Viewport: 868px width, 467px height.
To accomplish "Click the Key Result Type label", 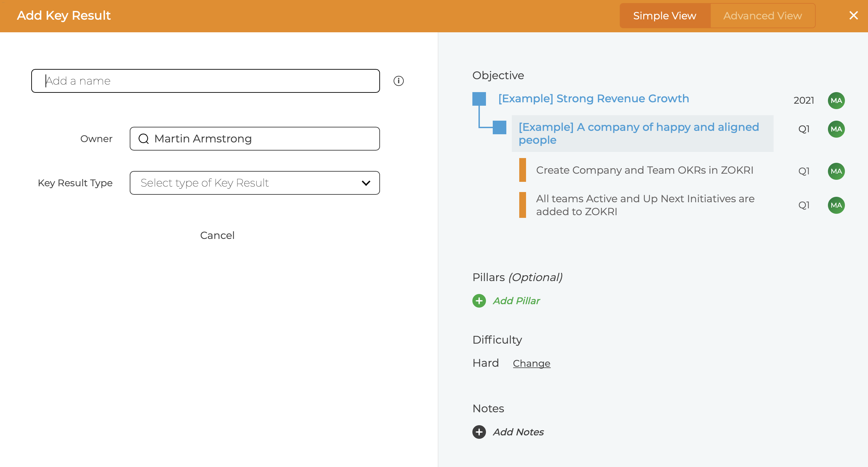I will (x=75, y=183).
